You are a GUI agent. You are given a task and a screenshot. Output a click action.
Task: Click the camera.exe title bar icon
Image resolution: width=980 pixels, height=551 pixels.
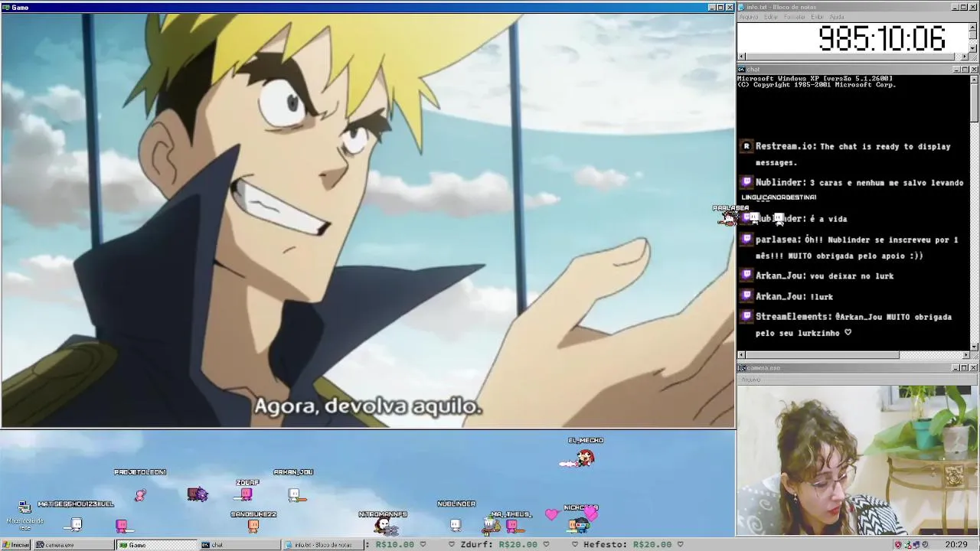coord(741,368)
